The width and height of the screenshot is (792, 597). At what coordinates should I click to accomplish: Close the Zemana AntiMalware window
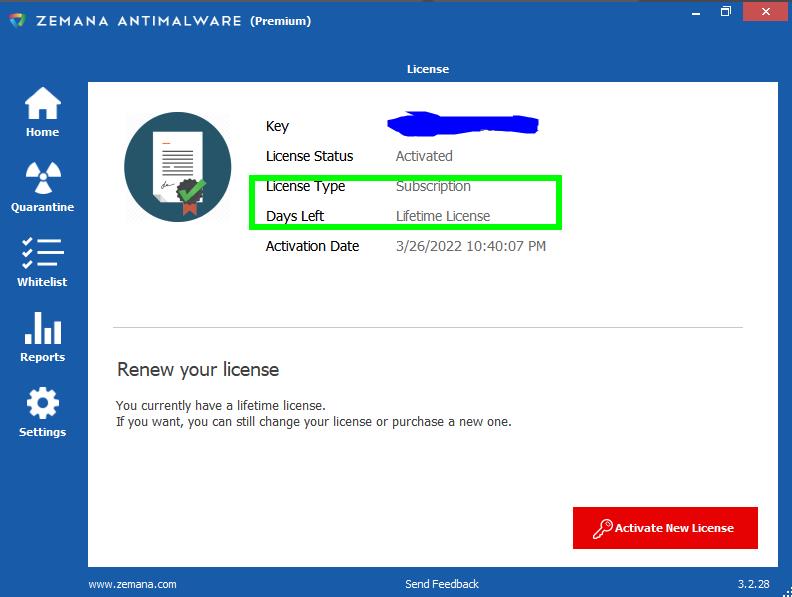click(766, 11)
